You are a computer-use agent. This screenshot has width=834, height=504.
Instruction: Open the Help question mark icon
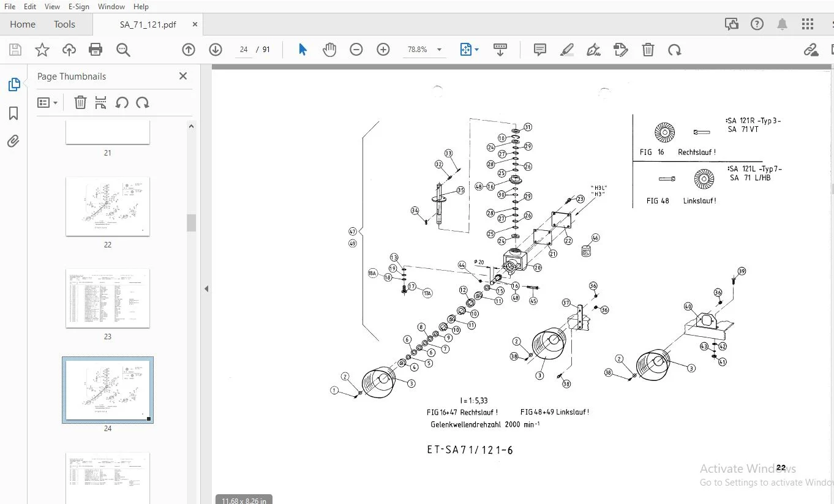[757, 24]
